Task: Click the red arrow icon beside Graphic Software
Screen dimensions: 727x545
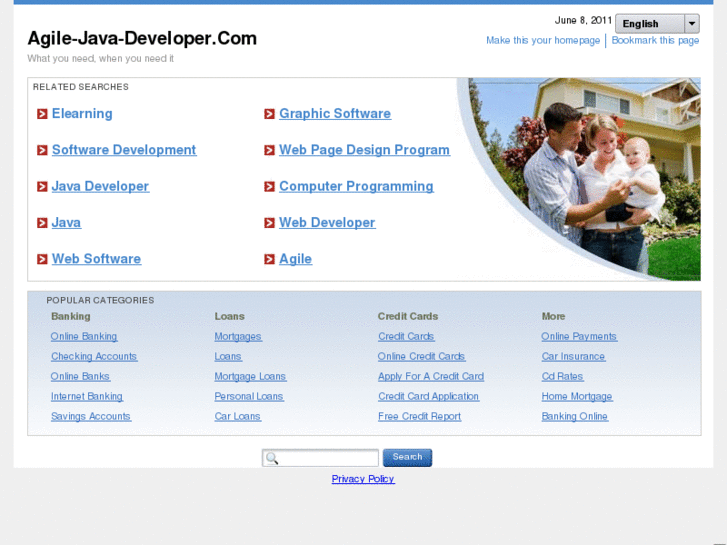Action: tap(269, 114)
